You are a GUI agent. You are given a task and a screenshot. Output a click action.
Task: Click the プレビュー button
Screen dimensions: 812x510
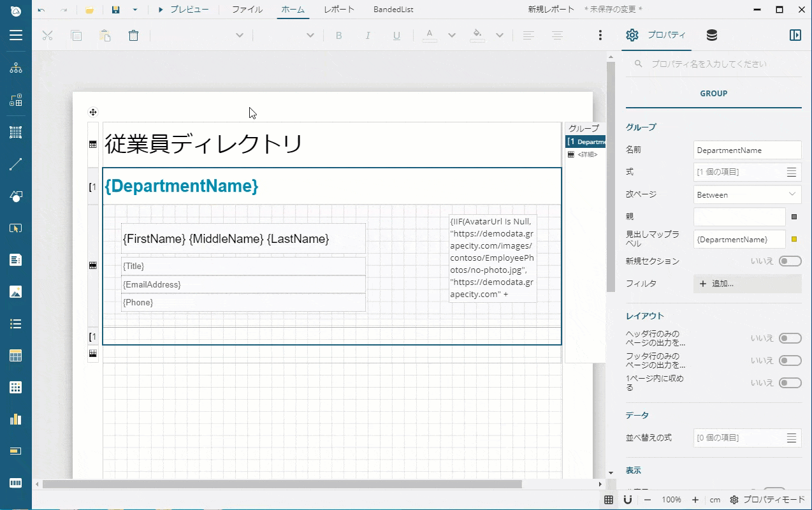pos(183,10)
